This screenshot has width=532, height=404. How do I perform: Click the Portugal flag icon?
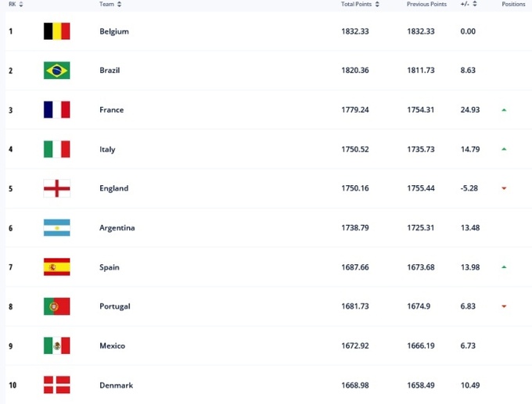[56, 306]
